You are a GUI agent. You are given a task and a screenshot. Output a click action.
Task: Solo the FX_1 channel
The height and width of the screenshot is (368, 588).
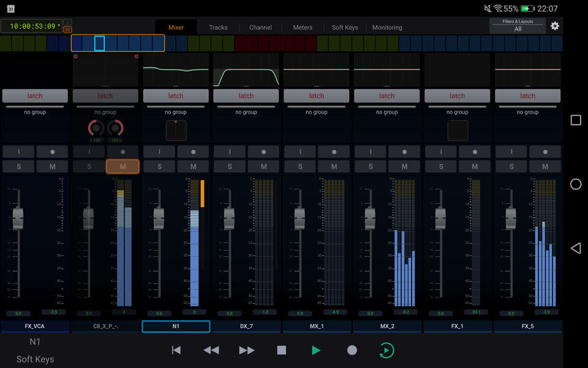pyautogui.click(x=440, y=166)
